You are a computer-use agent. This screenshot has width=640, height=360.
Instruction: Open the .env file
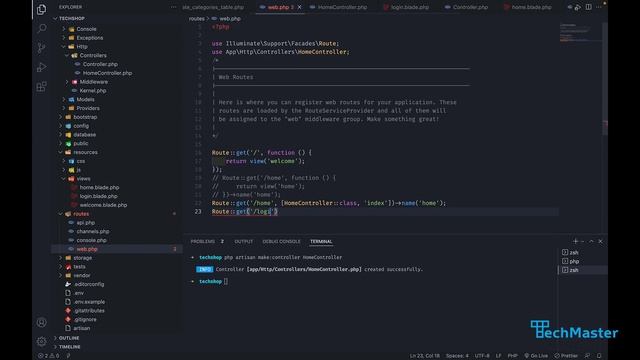point(78,293)
